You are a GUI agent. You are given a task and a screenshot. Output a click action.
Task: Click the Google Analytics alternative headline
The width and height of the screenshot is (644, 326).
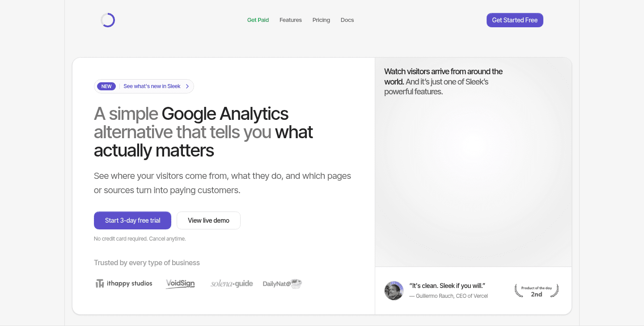tap(203, 132)
